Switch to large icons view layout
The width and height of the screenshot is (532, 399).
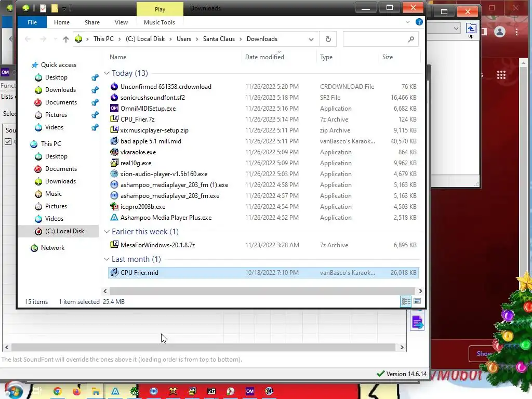pyautogui.click(x=417, y=302)
